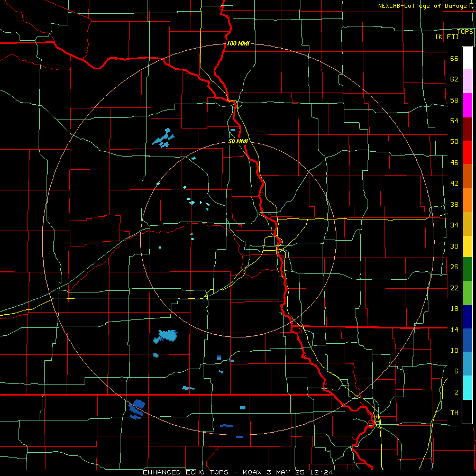This screenshot has height=476, width=476.
Task: Click the legend value 2
Action: [x=456, y=392]
